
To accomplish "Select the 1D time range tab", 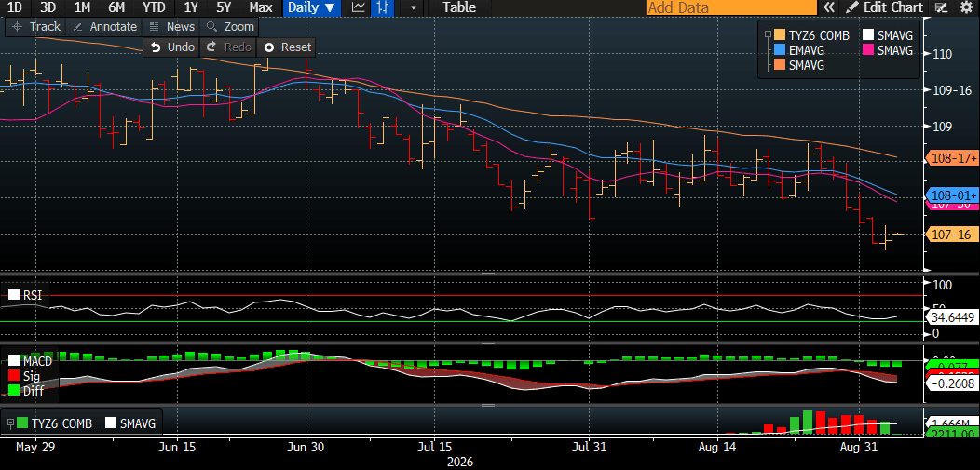I will point(14,7).
